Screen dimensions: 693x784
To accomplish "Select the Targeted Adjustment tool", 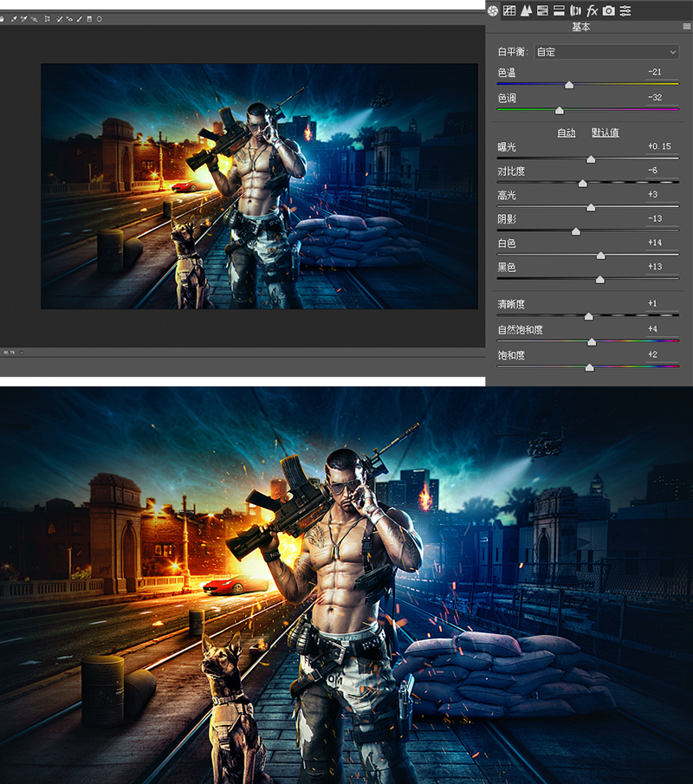I will click(34, 19).
